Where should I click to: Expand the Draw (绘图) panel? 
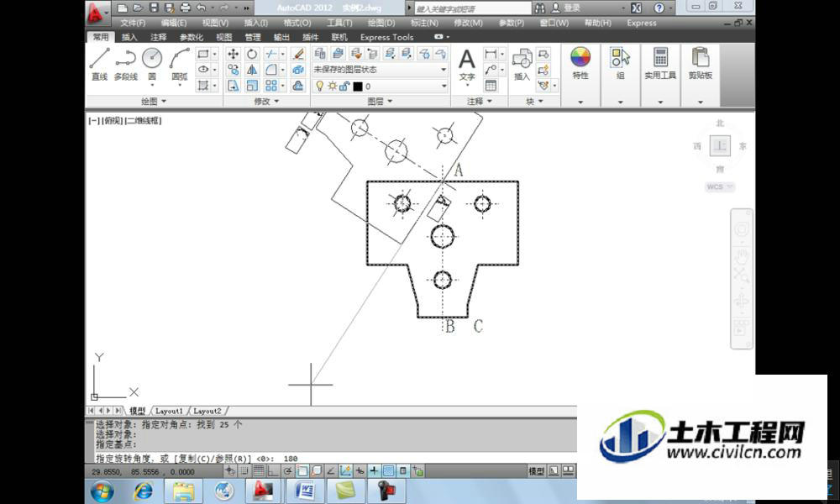[x=154, y=102]
